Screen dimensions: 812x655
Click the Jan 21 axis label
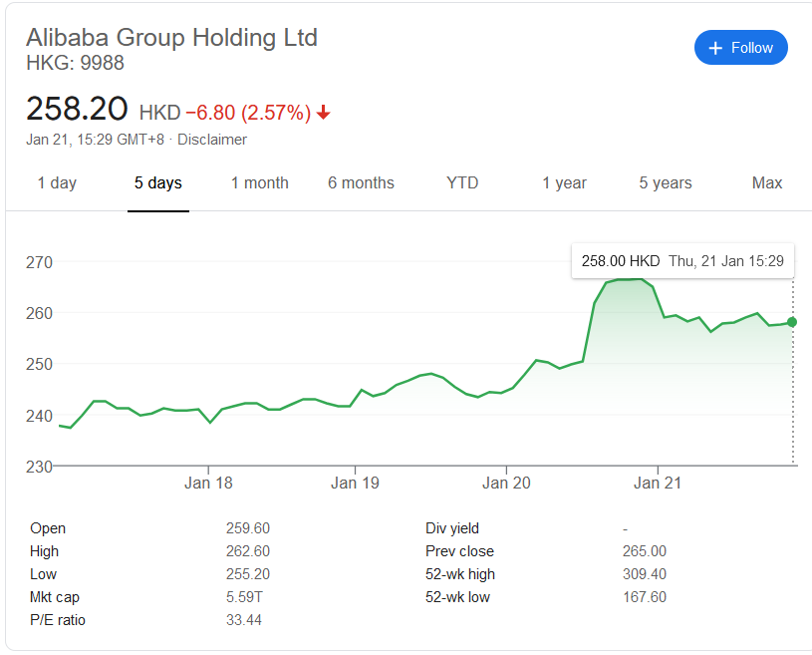coord(658,483)
